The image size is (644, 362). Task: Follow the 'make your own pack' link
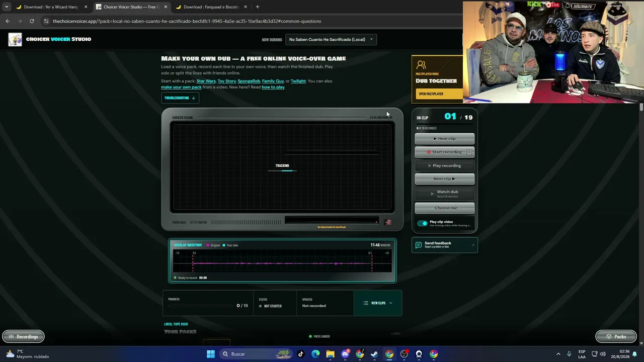click(x=181, y=87)
